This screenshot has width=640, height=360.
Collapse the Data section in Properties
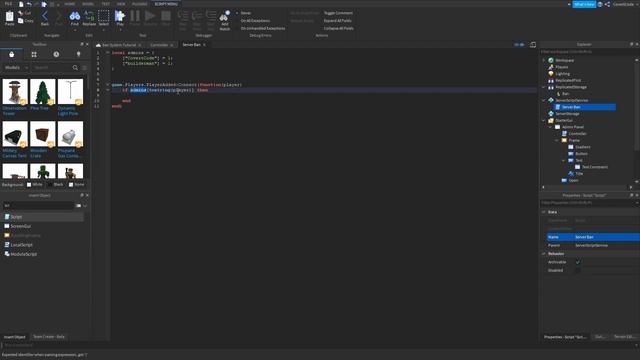click(544, 212)
